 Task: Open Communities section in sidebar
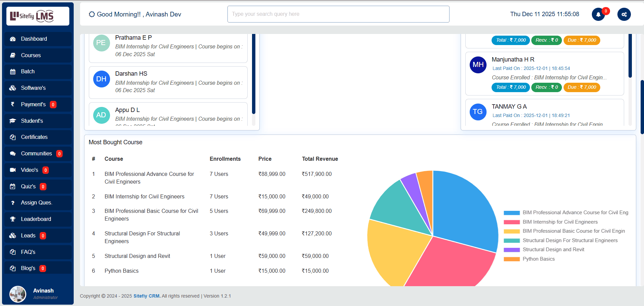pyautogui.click(x=36, y=154)
